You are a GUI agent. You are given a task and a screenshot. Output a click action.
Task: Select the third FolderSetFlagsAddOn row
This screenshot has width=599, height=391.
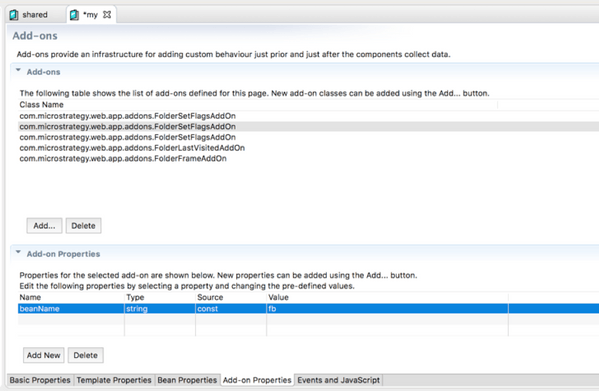[x=309, y=137]
